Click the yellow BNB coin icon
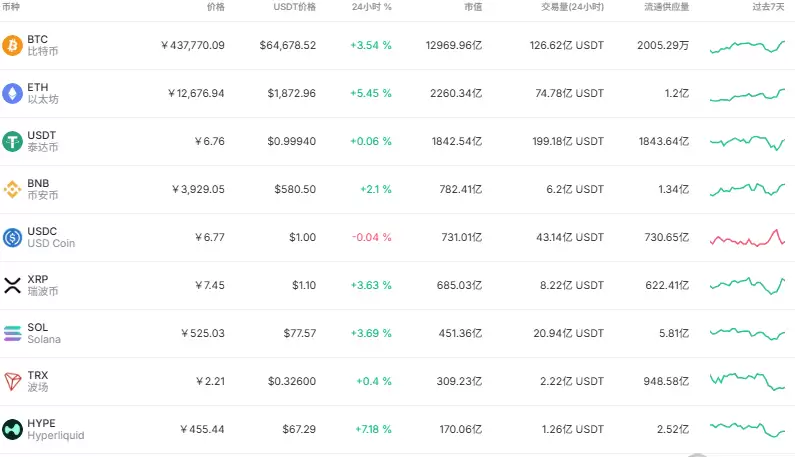This screenshot has height=457, width=795. (12, 189)
